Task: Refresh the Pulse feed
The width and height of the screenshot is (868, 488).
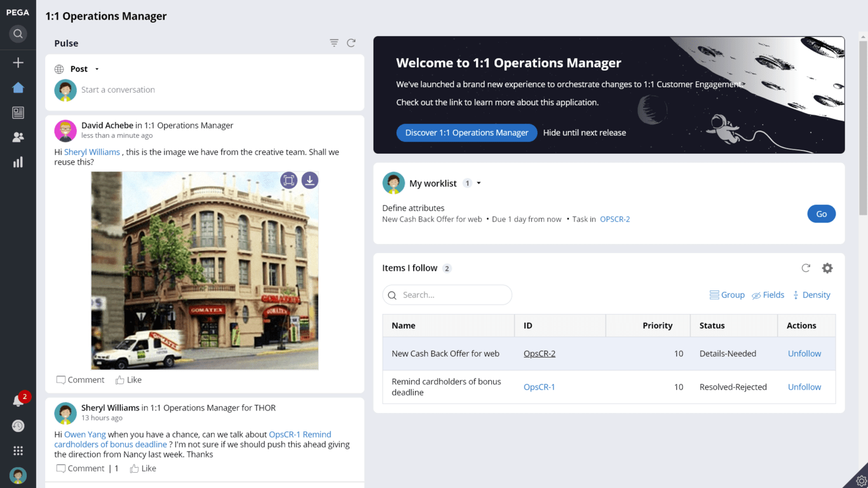Action: 351,43
